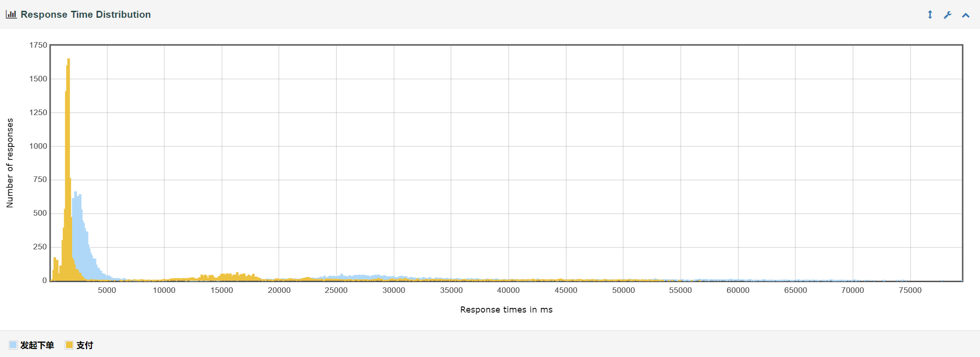Click the 75000 tick on the x-axis

click(x=910, y=290)
